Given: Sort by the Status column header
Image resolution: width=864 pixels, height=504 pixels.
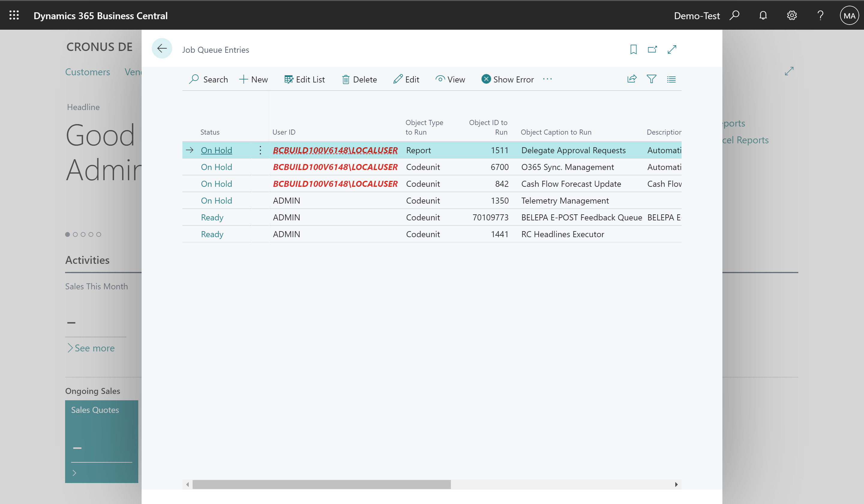Looking at the screenshot, I should tap(210, 132).
